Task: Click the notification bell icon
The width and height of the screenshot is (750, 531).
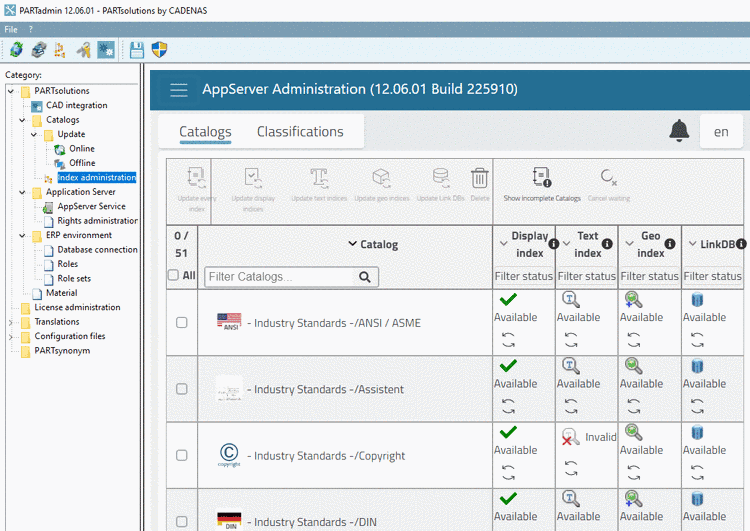Action: [679, 130]
